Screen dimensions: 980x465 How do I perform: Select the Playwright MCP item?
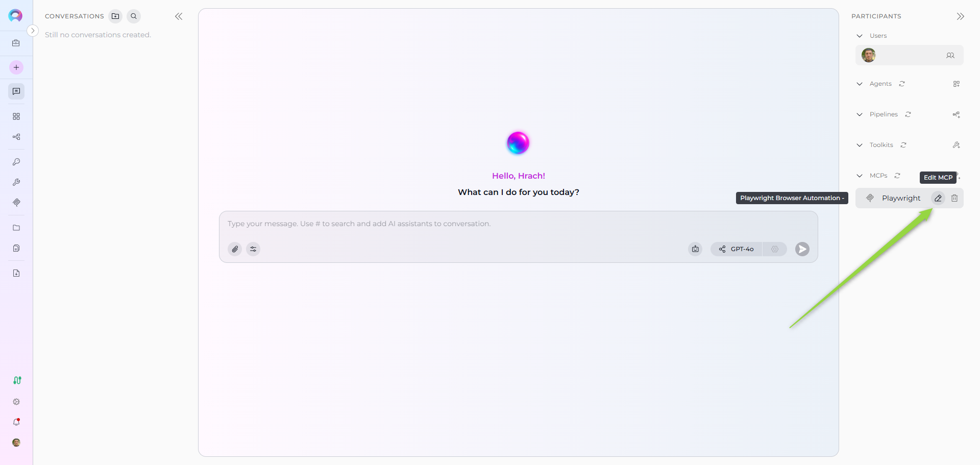click(901, 198)
